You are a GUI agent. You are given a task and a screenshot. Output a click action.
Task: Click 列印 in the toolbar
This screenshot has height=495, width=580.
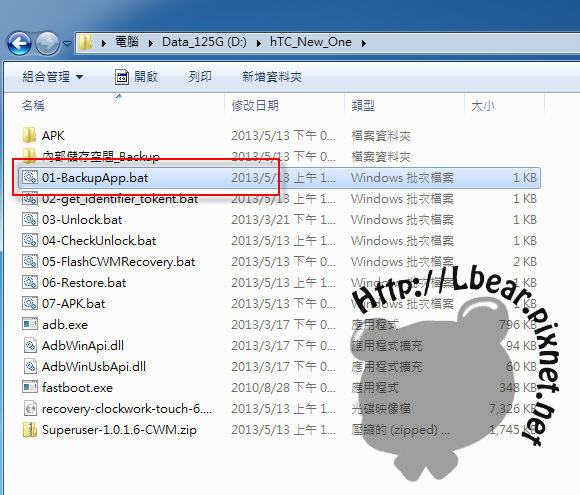click(200, 77)
